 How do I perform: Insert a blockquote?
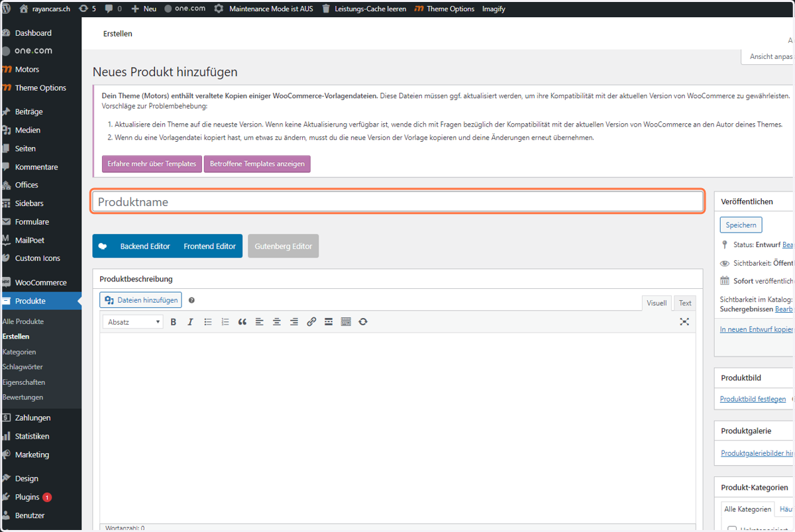[242, 322]
